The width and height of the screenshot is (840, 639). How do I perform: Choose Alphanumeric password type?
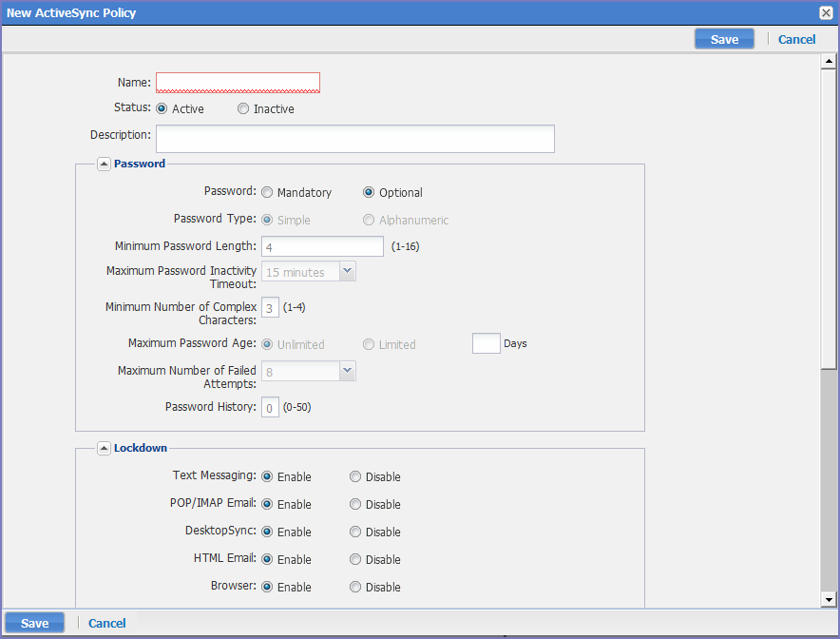369,220
